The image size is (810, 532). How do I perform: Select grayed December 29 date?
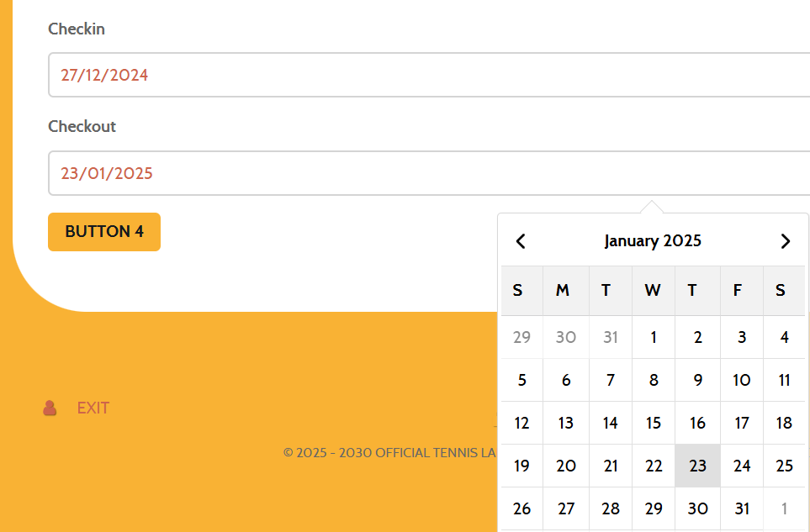pos(521,337)
